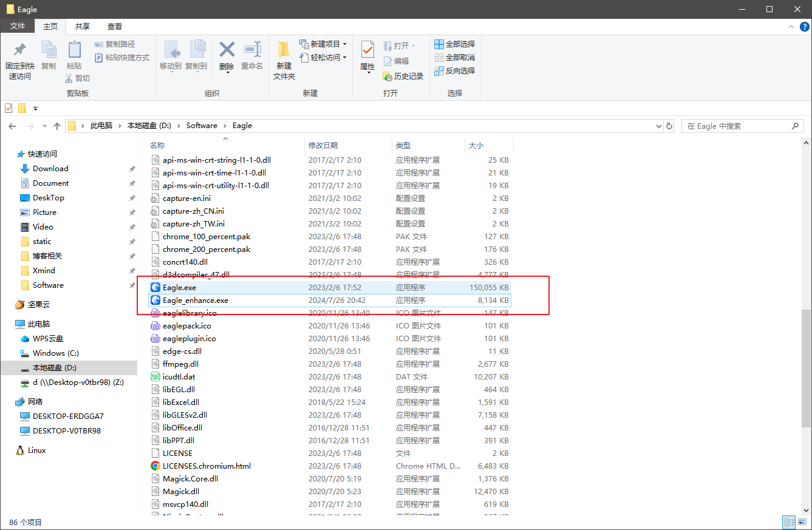Collapse the ribbon with the chevron
Screen dimensions: 812x530
[x=791, y=27]
